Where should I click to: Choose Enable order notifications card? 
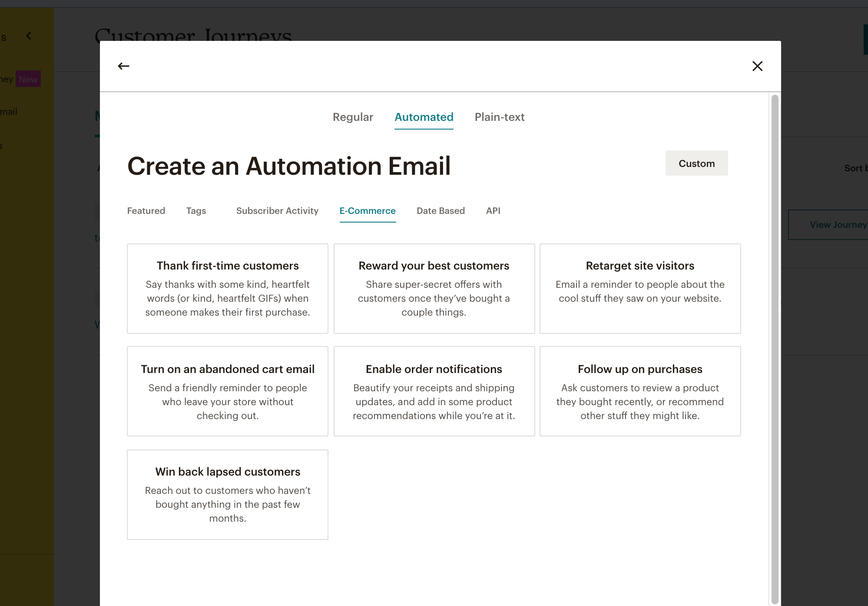pyautogui.click(x=434, y=391)
